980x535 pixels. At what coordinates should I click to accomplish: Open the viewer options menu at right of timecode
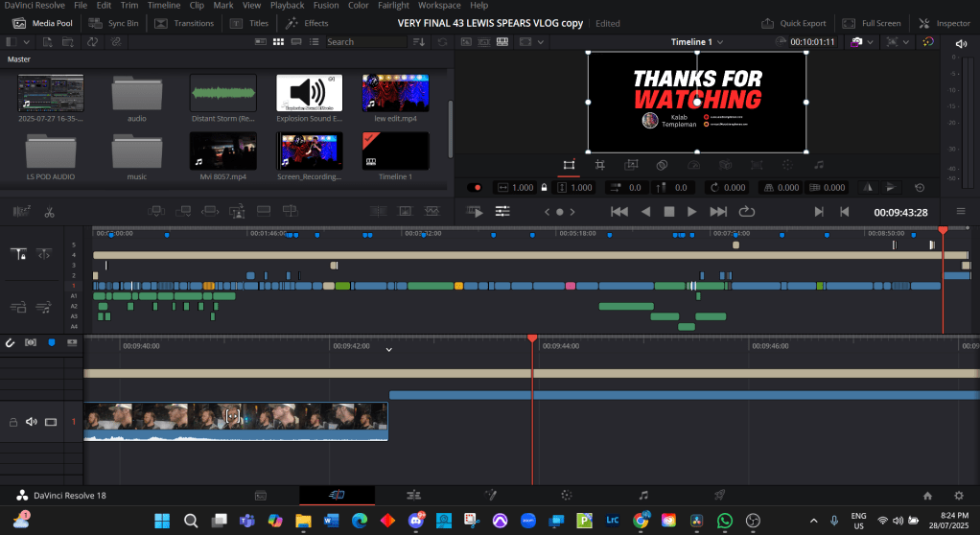pyautogui.click(x=961, y=211)
